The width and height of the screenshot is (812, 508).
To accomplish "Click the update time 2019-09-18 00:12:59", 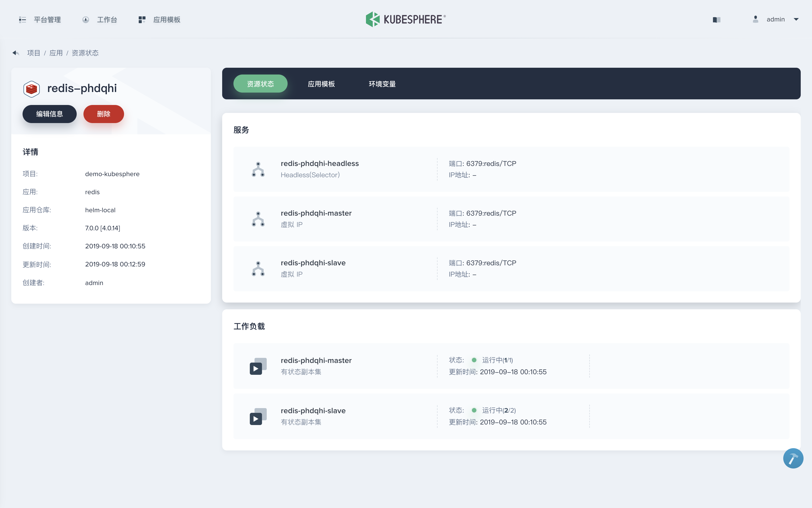I will pos(115,264).
